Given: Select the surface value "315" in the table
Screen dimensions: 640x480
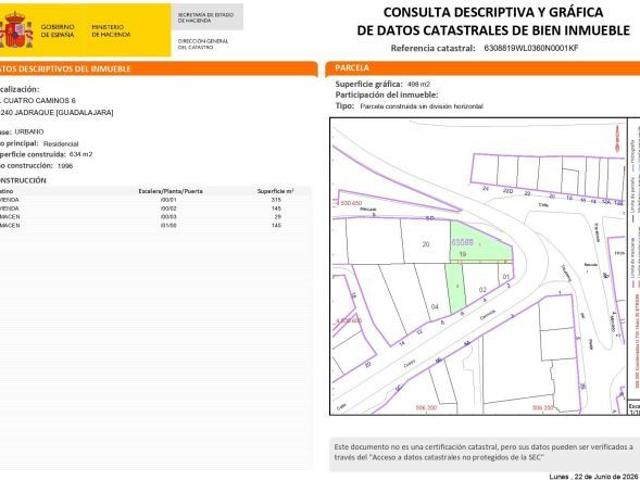Looking at the screenshot, I should [x=276, y=200].
